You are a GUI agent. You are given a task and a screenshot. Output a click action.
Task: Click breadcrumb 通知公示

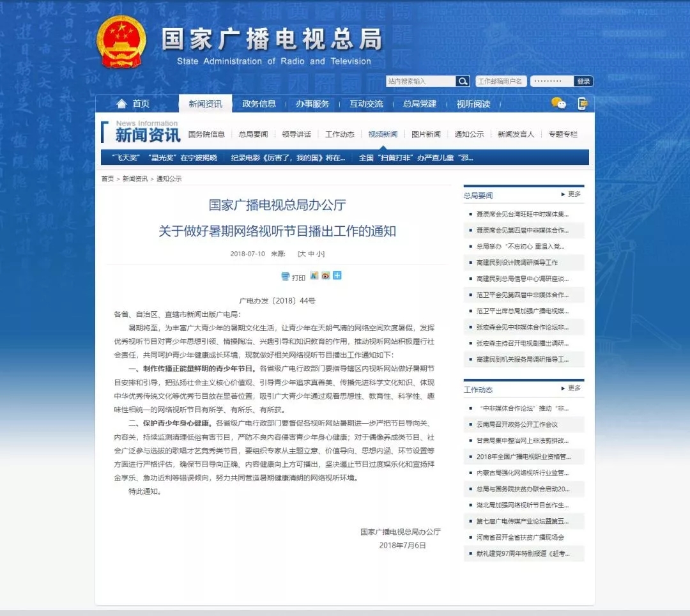169,179
